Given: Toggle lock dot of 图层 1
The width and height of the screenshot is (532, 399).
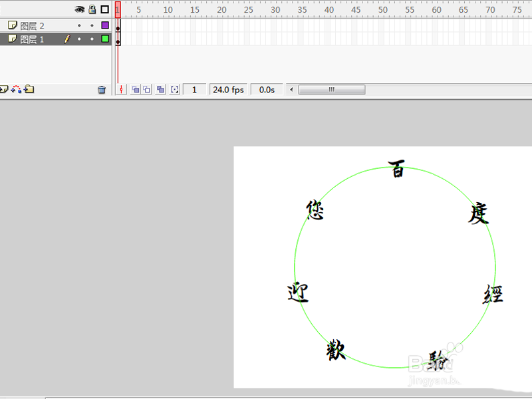Looking at the screenshot, I should pyautogui.click(x=92, y=39).
